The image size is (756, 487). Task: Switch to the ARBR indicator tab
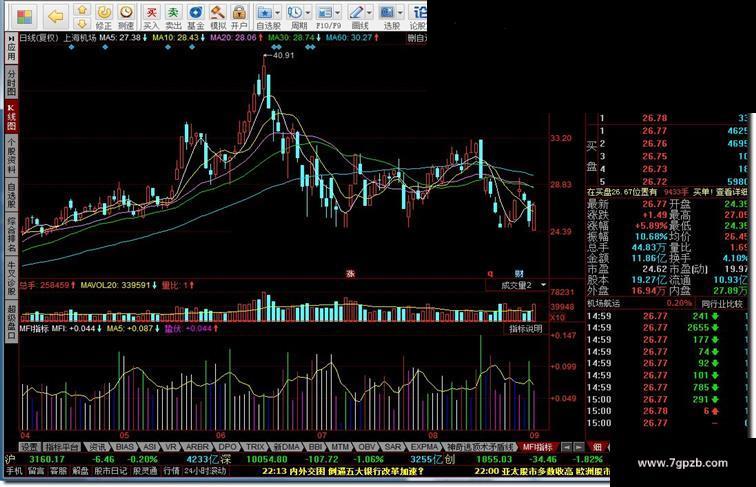point(197,447)
